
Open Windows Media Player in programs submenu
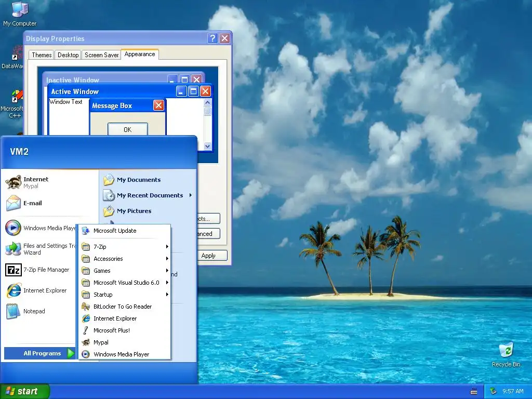click(x=125, y=354)
